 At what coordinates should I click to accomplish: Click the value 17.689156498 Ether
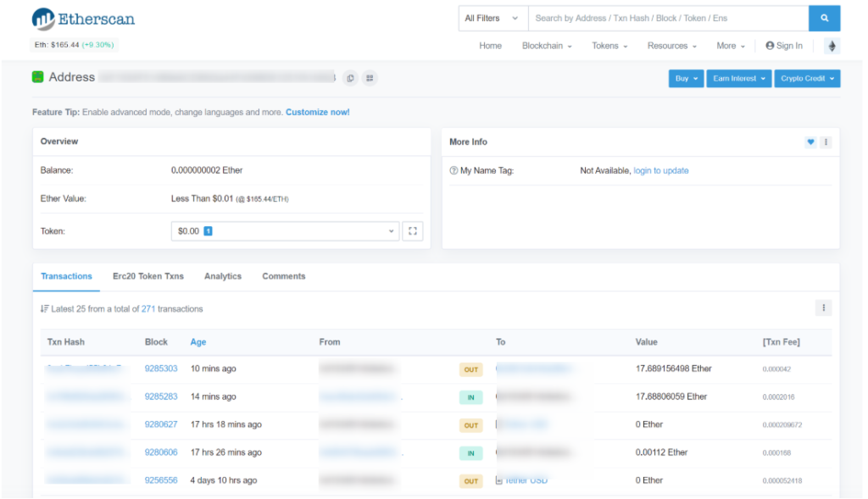coord(674,369)
